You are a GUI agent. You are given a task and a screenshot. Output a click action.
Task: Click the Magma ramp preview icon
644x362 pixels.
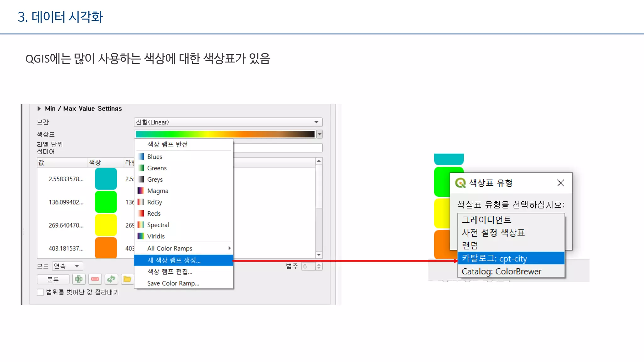[x=141, y=190]
